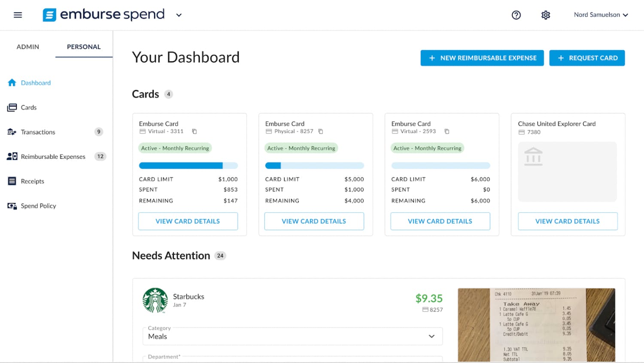Image resolution: width=644 pixels, height=363 pixels.
Task: Click the spend progress bar on card 3311
Action: tap(188, 166)
